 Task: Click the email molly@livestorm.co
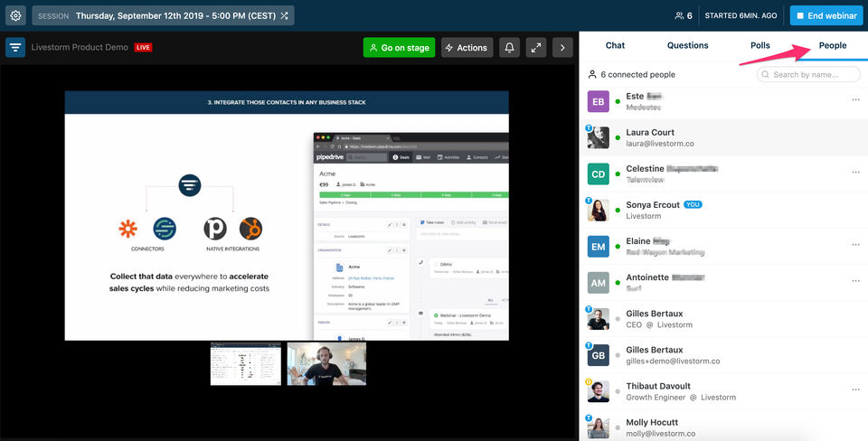(x=660, y=433)
